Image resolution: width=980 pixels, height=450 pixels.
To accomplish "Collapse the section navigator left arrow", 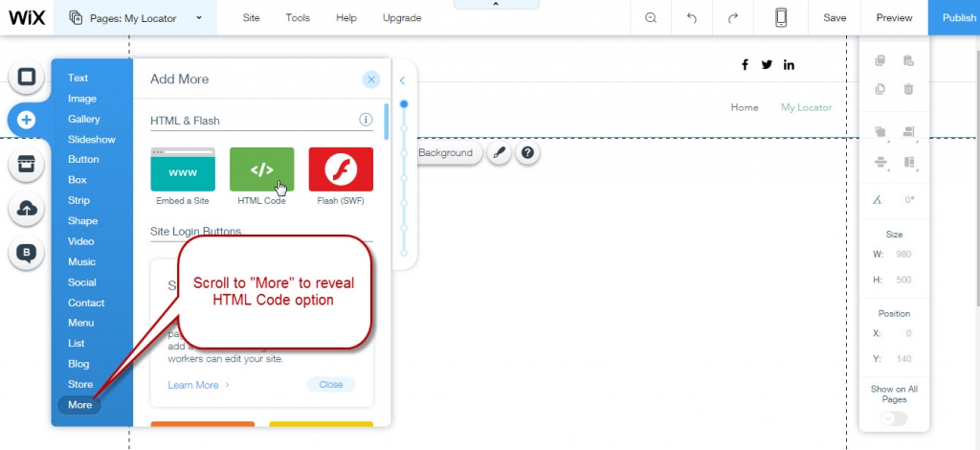I will [x=403, y=80].
